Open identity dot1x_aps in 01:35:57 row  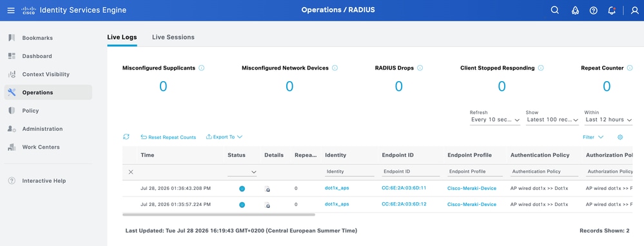pos(337,203)
